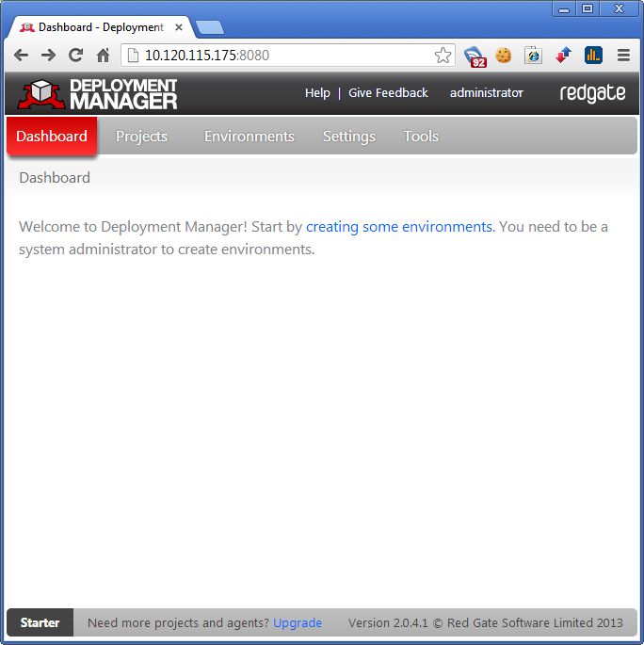Screen dimensions: 644x645
Task: Maximize the browser window
Action: coord(588,8)
